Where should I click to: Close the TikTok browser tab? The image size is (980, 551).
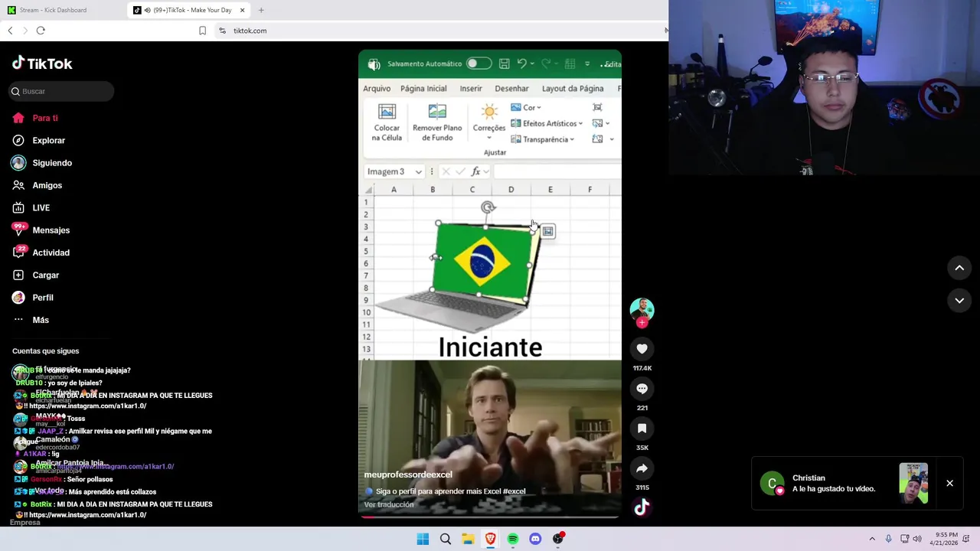tap(242, 10)
